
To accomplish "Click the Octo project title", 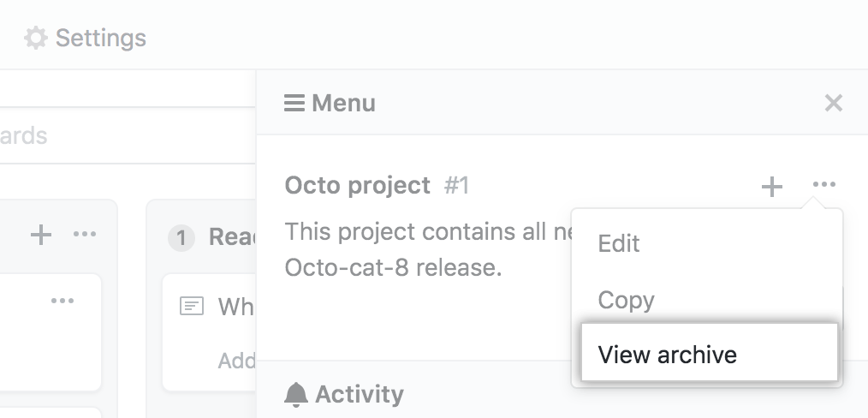I will click(357, 185).
